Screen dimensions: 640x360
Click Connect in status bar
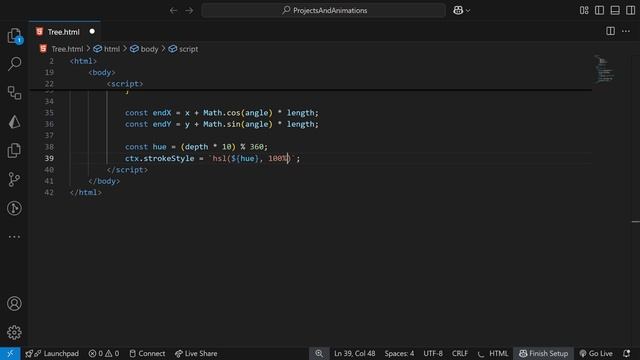[147, 353]
